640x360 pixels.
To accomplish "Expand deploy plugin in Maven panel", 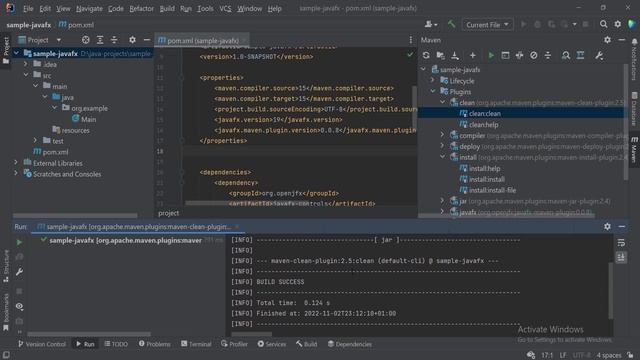I will [x=442, y=146].
